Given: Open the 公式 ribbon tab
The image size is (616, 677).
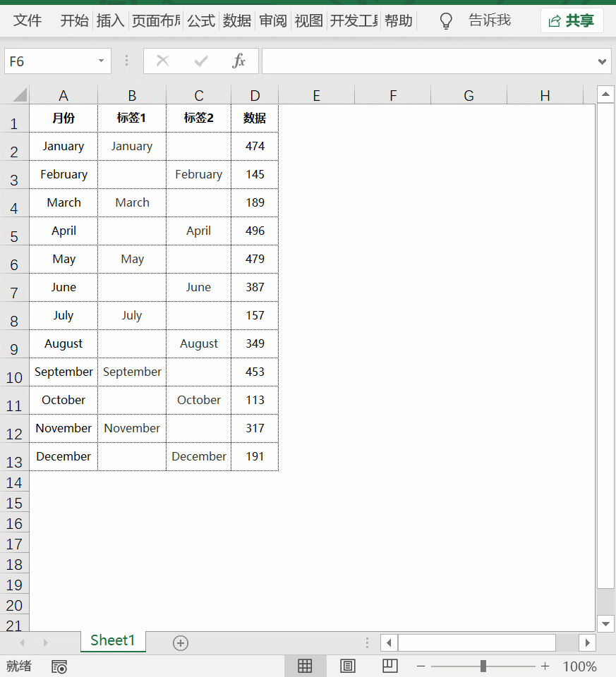Looking at the screenshot, I should coord(201,20).
